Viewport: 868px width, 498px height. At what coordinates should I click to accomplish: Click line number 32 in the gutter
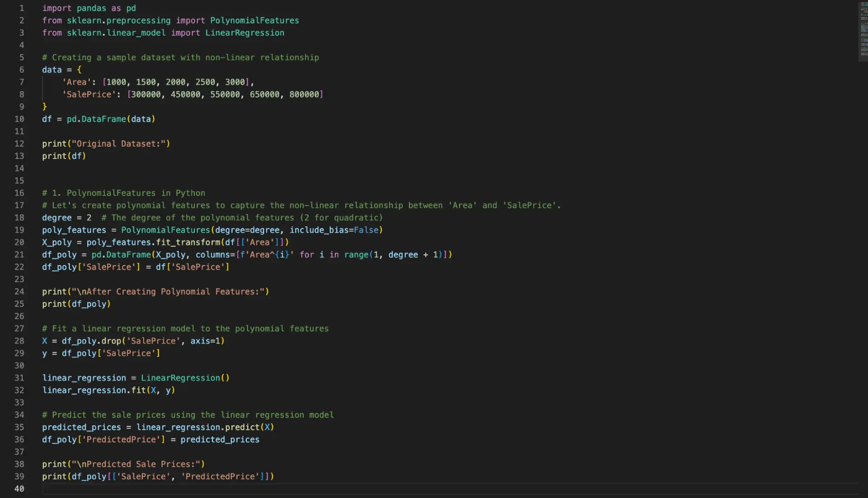[x=19, y=390]
